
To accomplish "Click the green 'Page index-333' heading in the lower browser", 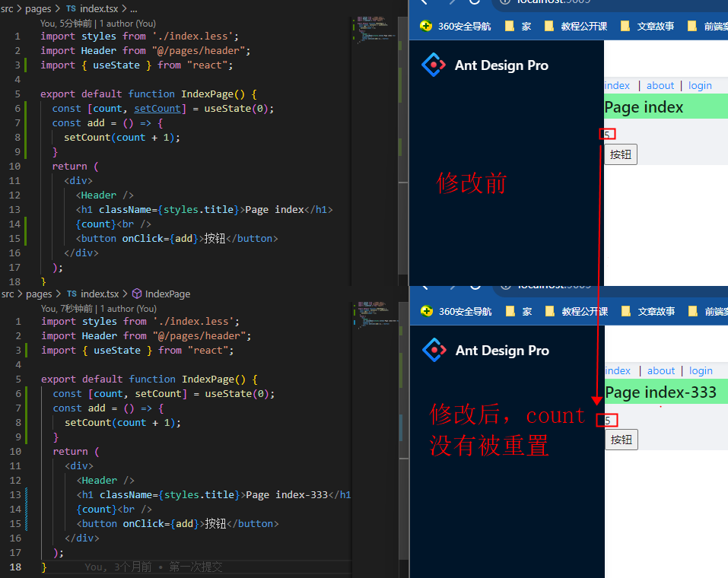I will pos(661,392).
